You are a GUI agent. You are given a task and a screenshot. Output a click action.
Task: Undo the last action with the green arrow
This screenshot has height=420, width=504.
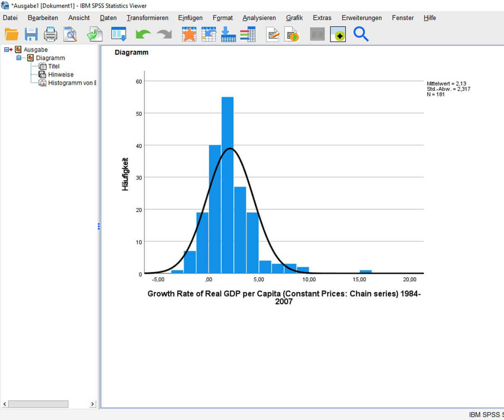[143, 34]
